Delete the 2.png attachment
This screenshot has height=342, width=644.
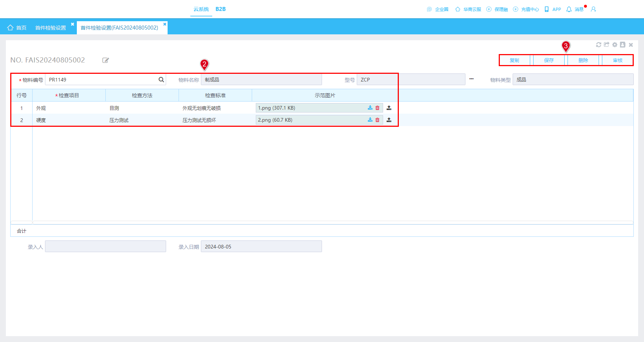pos(378,120)
